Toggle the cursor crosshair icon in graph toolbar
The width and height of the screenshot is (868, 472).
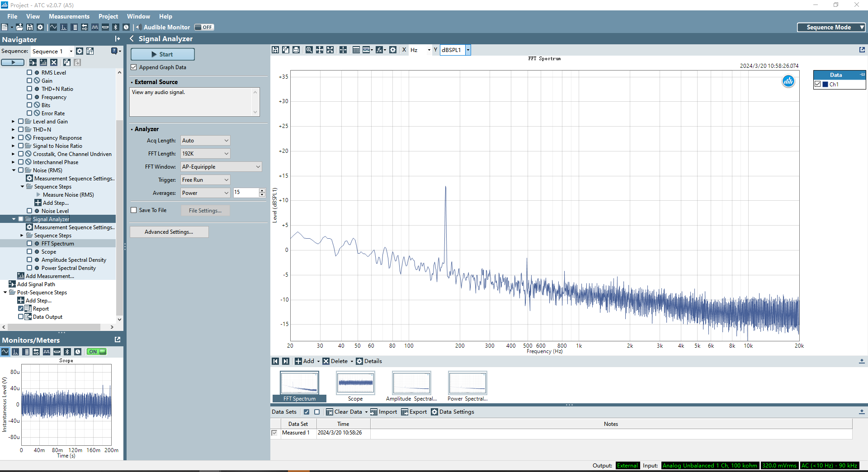(343, 50)
